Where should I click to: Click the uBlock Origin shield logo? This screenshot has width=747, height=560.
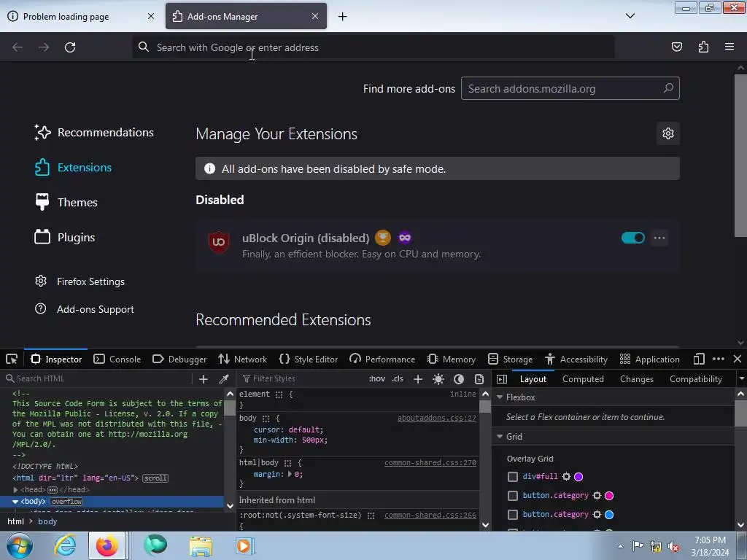[x=219, y=242]
